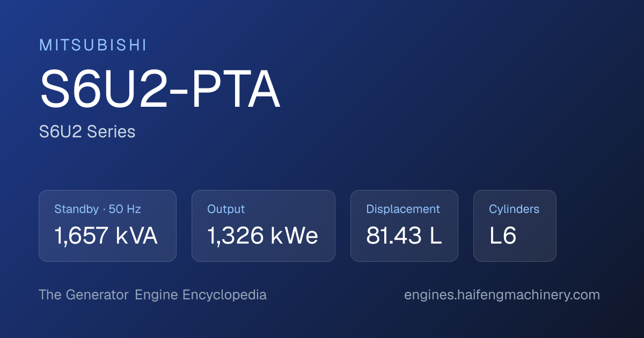Click the Standby · 50 Hz card label
644x338 pixels.
tap(98, 209)
